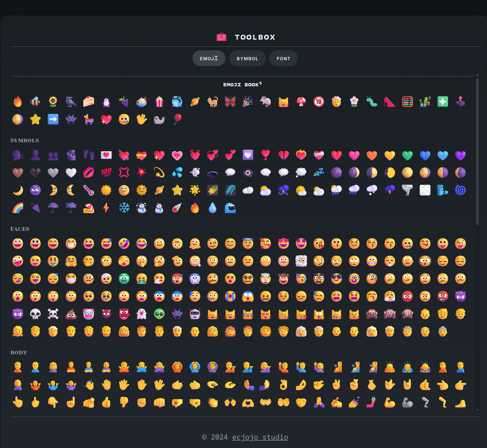Choose the snowflake emoji

[x=124, y=208]
